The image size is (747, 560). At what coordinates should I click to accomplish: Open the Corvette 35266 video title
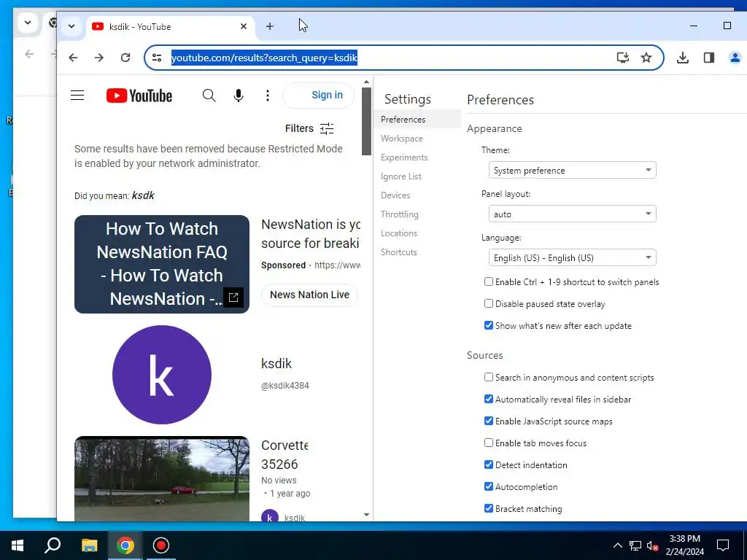pos(285,455)
